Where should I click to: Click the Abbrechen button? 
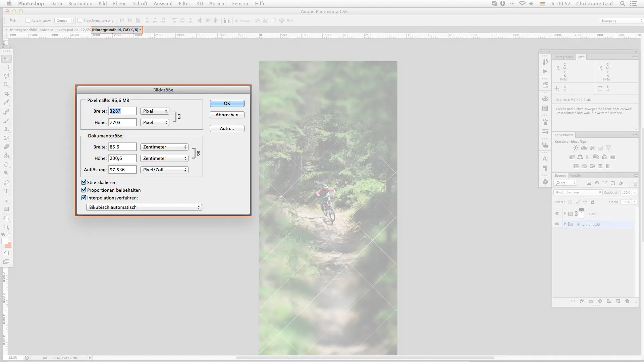227,115
